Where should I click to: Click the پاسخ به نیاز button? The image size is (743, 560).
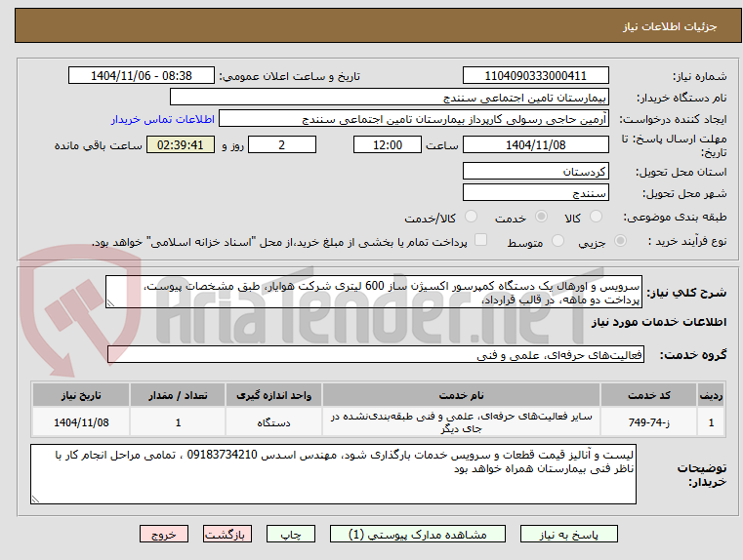[x=568, y=534]
